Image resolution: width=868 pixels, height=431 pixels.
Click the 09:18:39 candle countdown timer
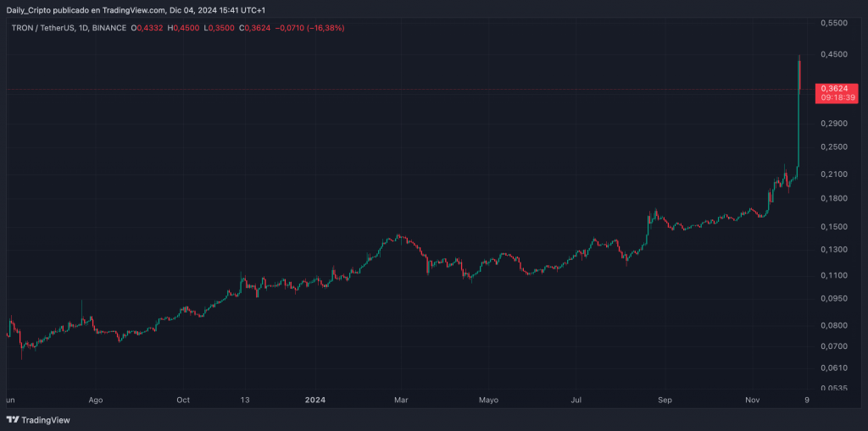[834, 98]
